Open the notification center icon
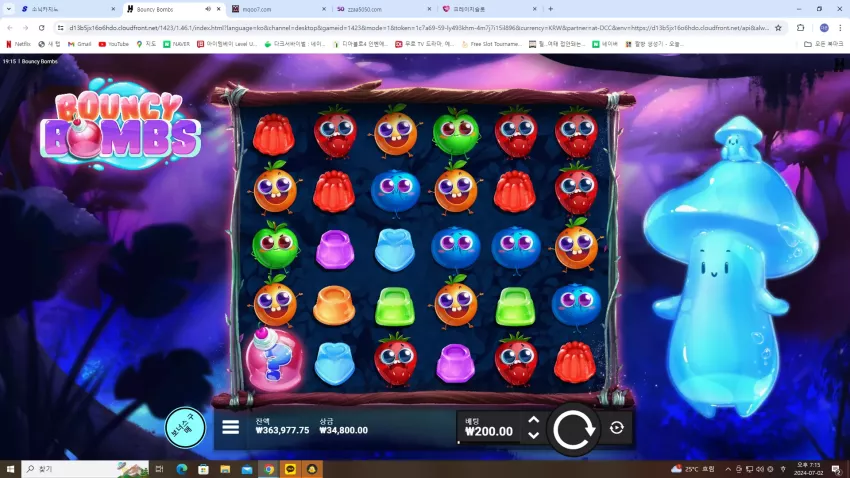This screenshot has height=478, width=850. click(x=837, y=469)
